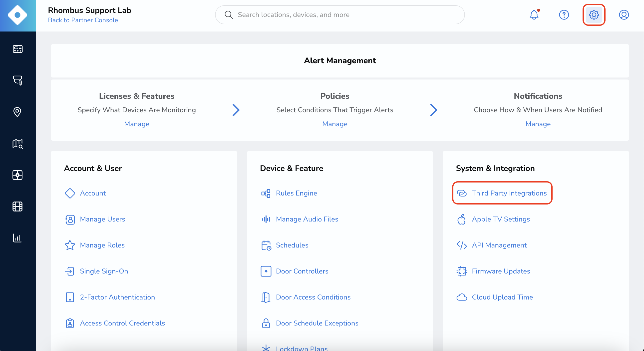Click the code brackets icon beside API Management
This screenshot has width=644, height=351.
pyautogui.click(x=462, y=245)
